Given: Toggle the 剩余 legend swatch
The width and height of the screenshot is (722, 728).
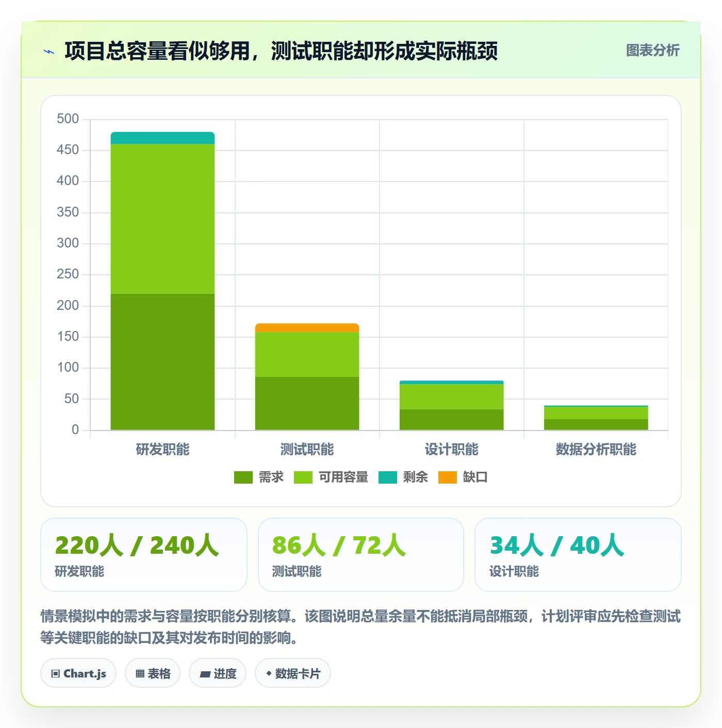Looking at the screenshot, I should click(387, 477).
